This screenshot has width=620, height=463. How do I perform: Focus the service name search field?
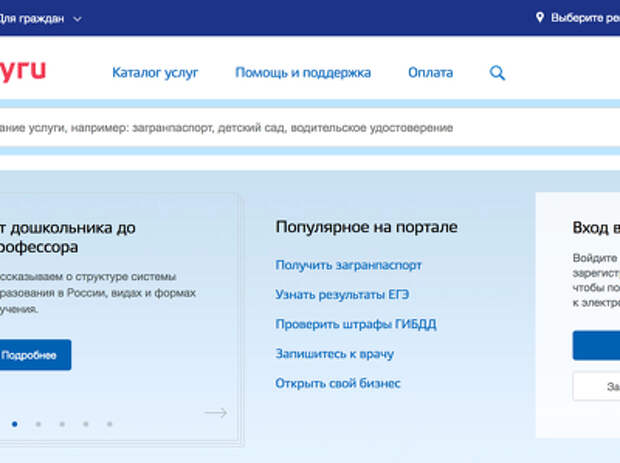tap(300, 128)
